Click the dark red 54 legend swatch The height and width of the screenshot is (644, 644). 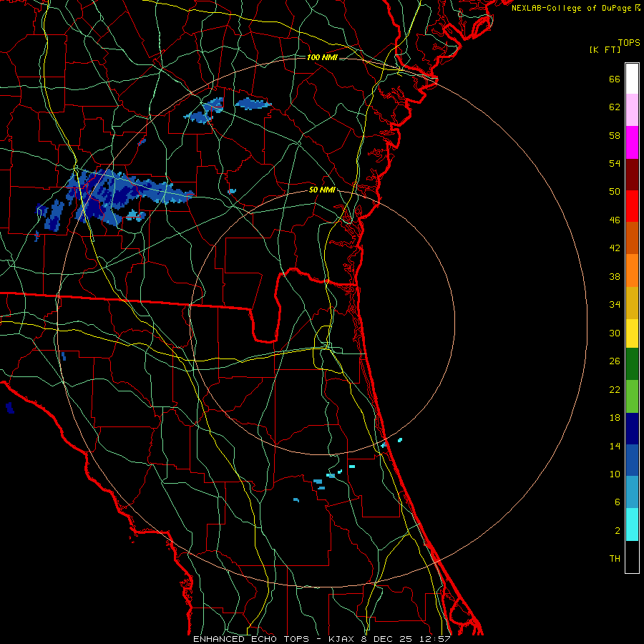pos(632,174)
